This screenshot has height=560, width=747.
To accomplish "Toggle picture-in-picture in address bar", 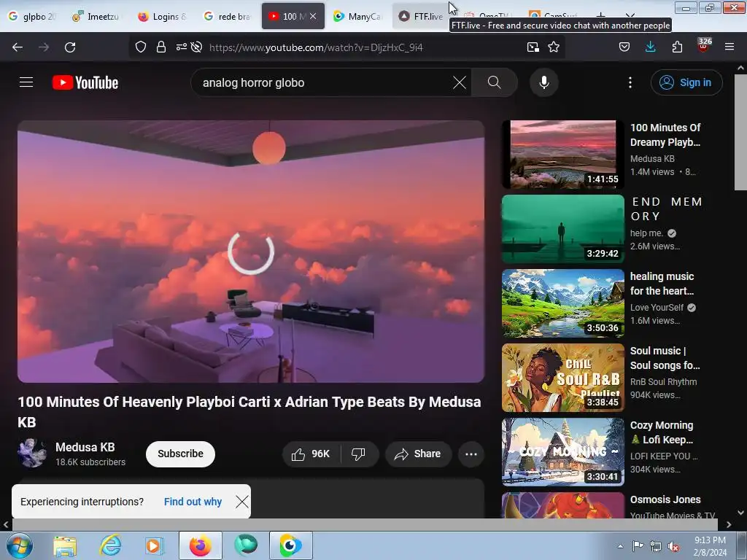I will tap(533, 47).
